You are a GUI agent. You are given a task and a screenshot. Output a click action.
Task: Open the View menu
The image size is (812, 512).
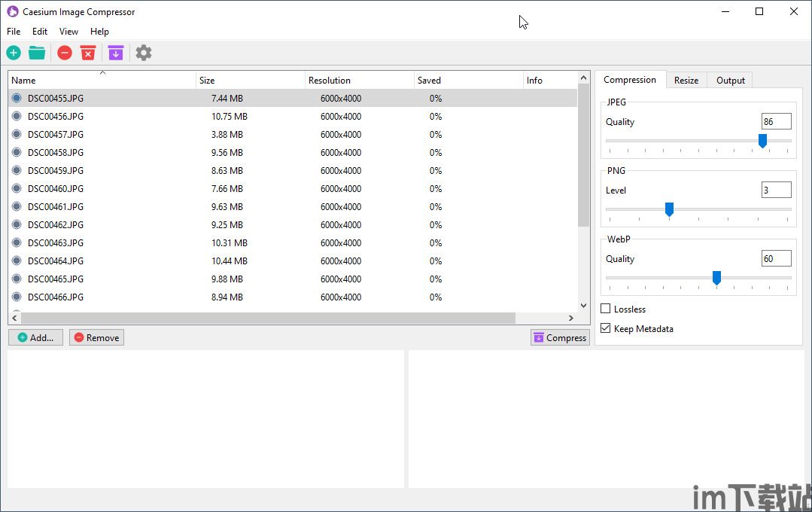(x=68, y=32)
